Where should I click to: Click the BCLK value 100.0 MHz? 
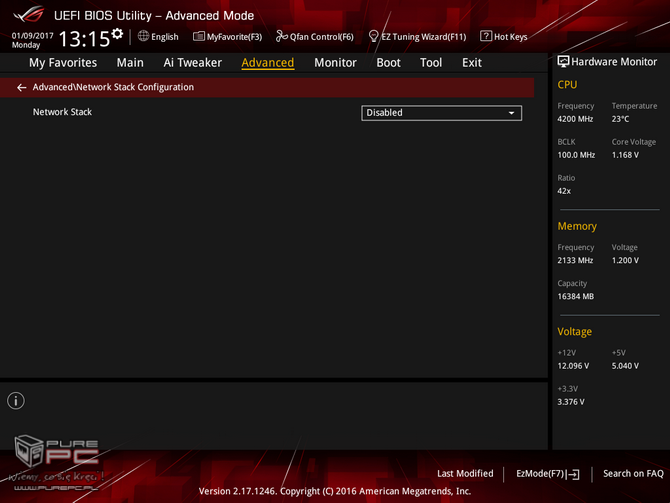(x=576, y=155)
